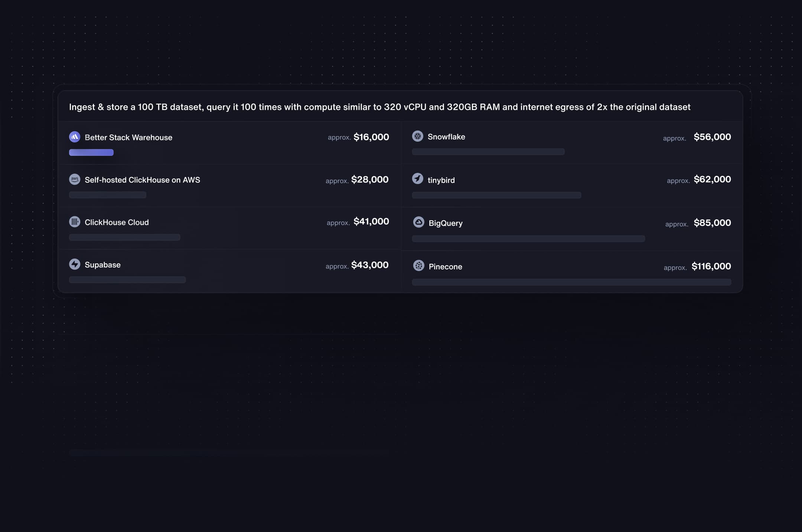Click the AWS logo icon
Viewport: 802px width, 532px height.
click(x=75, y=179)
